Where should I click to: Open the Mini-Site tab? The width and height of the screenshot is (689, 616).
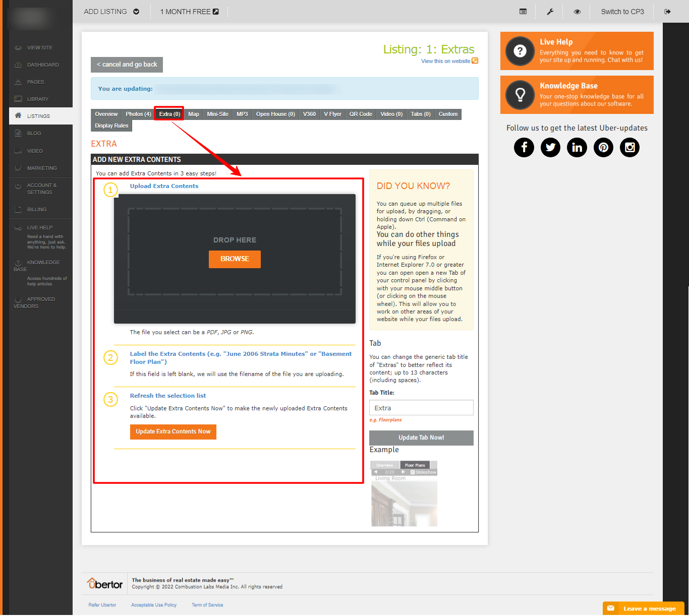tap(217, 114)
